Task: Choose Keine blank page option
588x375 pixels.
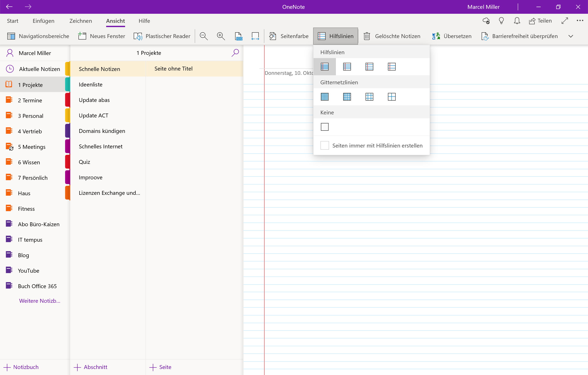Action: 325,127
